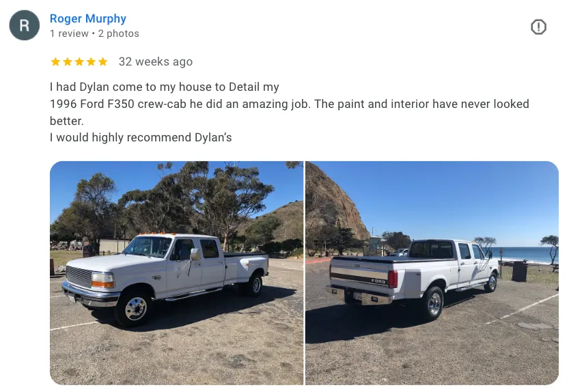Click the fourth star of the rating
The image size is (571, 392).
pyautogui.click(x=91, y=61)
